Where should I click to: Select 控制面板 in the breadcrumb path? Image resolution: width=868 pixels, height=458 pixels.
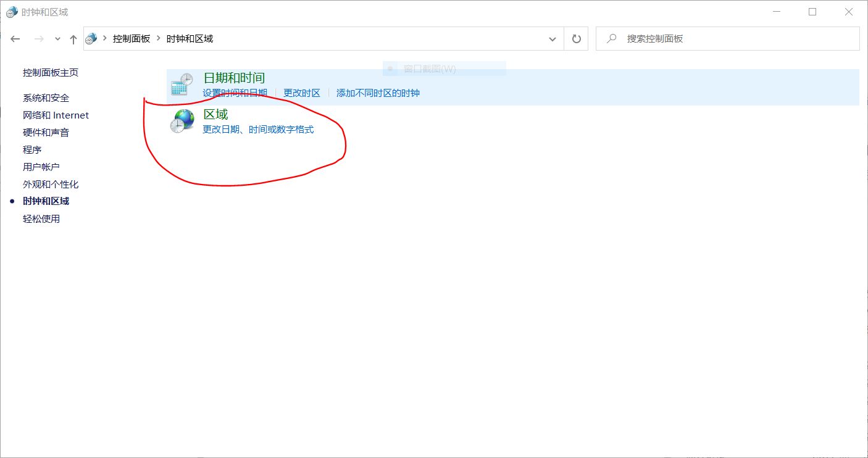coord(131,38)
